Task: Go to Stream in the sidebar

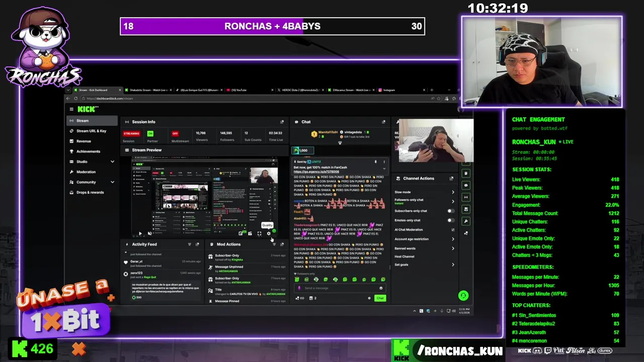Action: coord(92,121)
